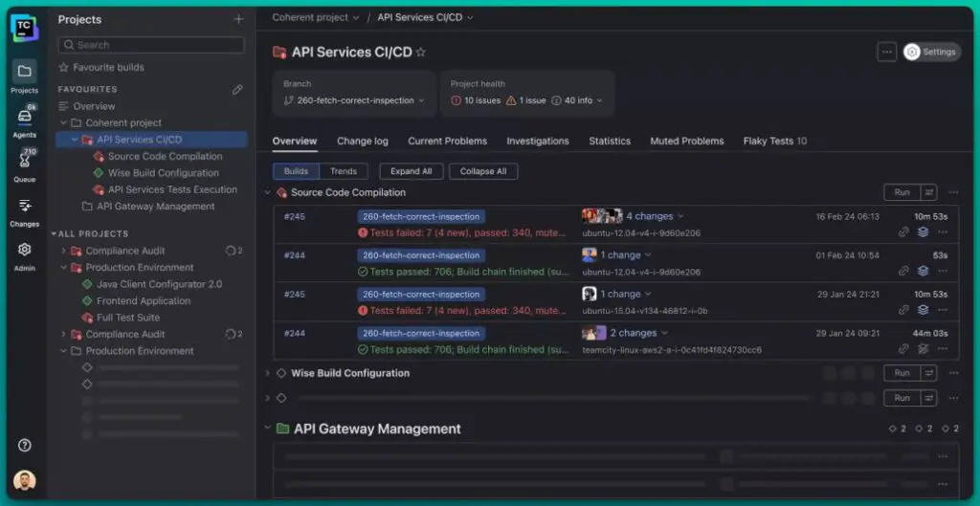The image size is (980, 506).
Task: Add a new project with plus icon
Action: pyautogui.click(x=238, y=19)
